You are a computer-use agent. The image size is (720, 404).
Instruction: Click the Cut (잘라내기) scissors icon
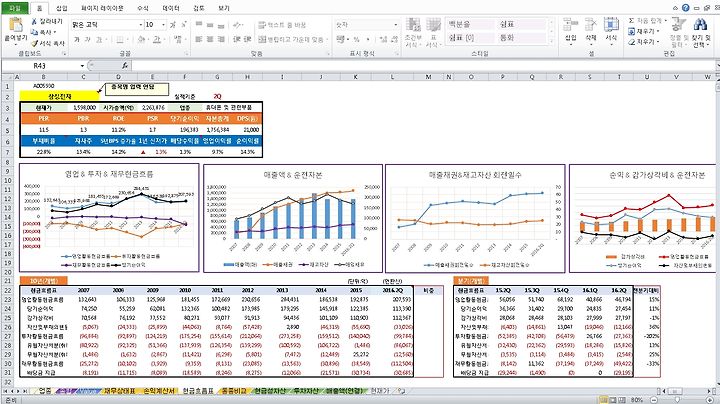[x=34, y=22]
